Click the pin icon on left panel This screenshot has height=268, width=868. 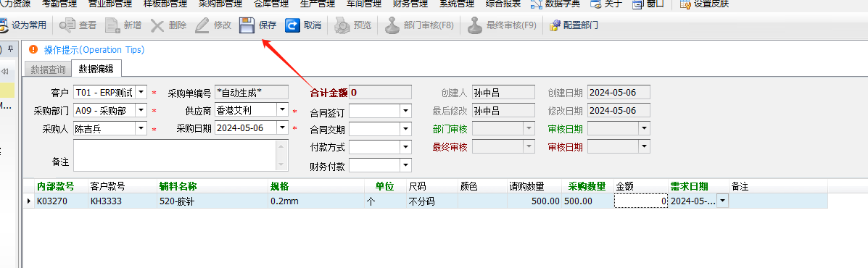10,50
